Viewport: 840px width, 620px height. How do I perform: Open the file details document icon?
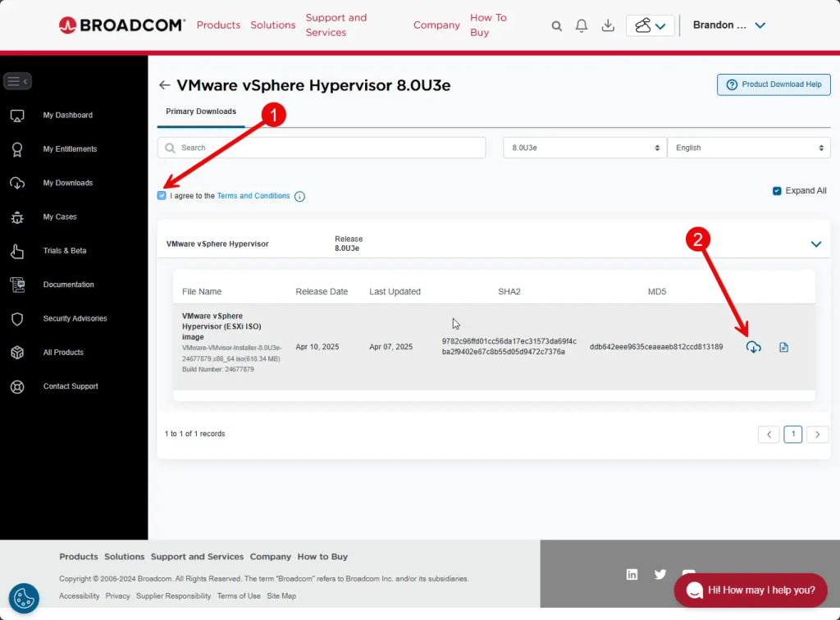(x=783, y=347)
